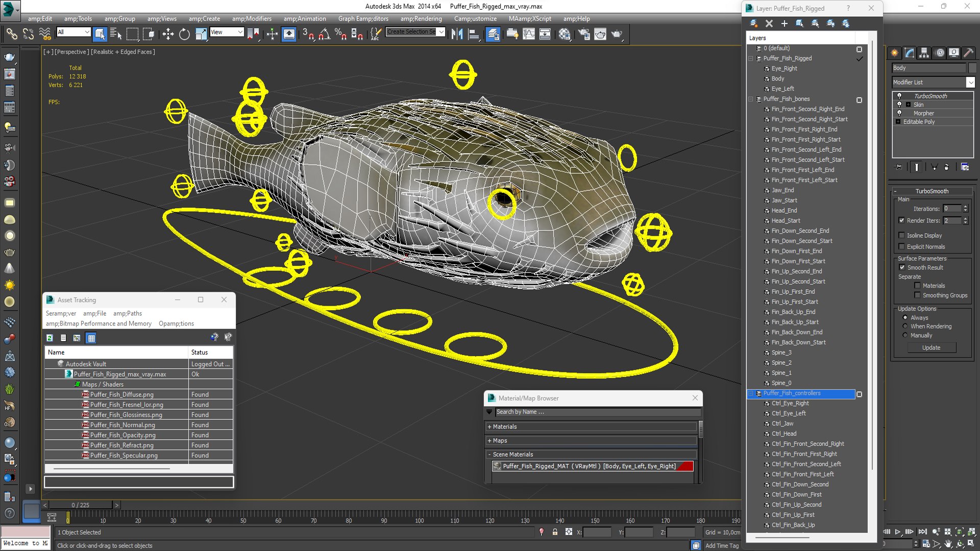Click the object color swatch beside Body name

click(972, 68)
